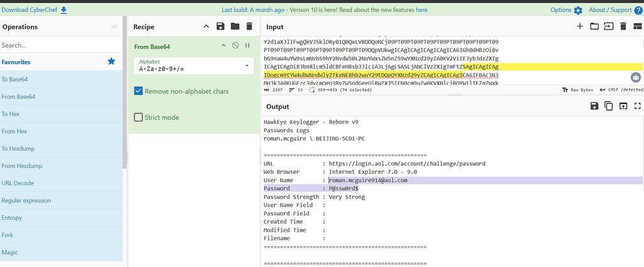Set breakpoint on the From Base64 operation
This screenshot has width=644, height=267.
tap(247, 46)
